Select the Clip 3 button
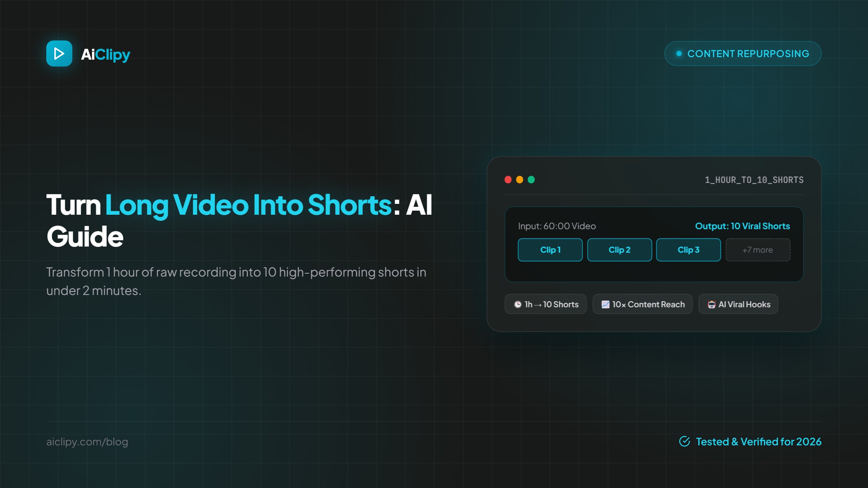 click(x=689, y=250)
